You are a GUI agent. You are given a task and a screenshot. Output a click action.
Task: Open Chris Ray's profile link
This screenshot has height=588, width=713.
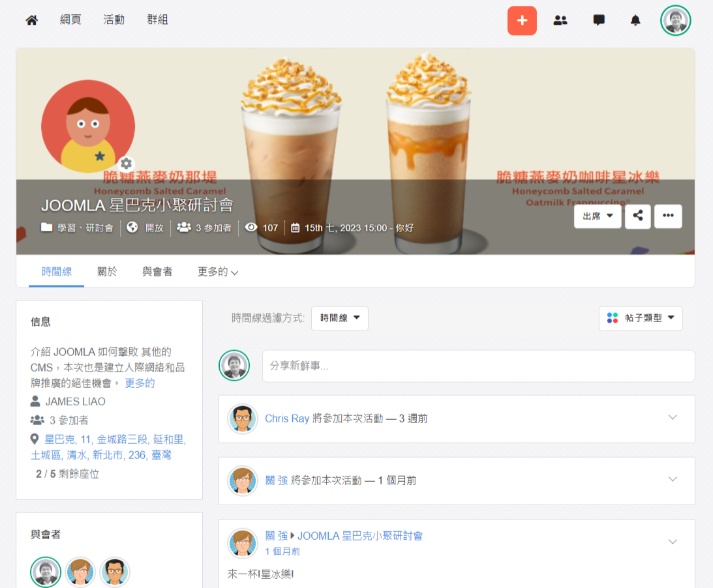tap(287, 419)
